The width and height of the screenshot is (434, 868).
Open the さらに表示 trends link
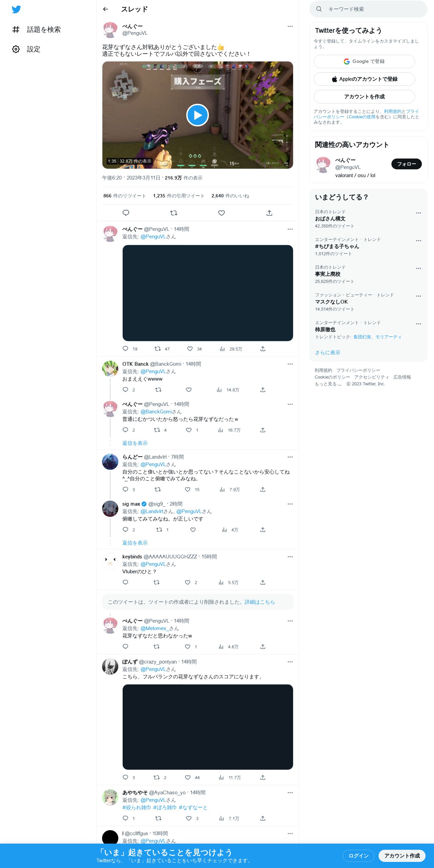coord(328,353)
